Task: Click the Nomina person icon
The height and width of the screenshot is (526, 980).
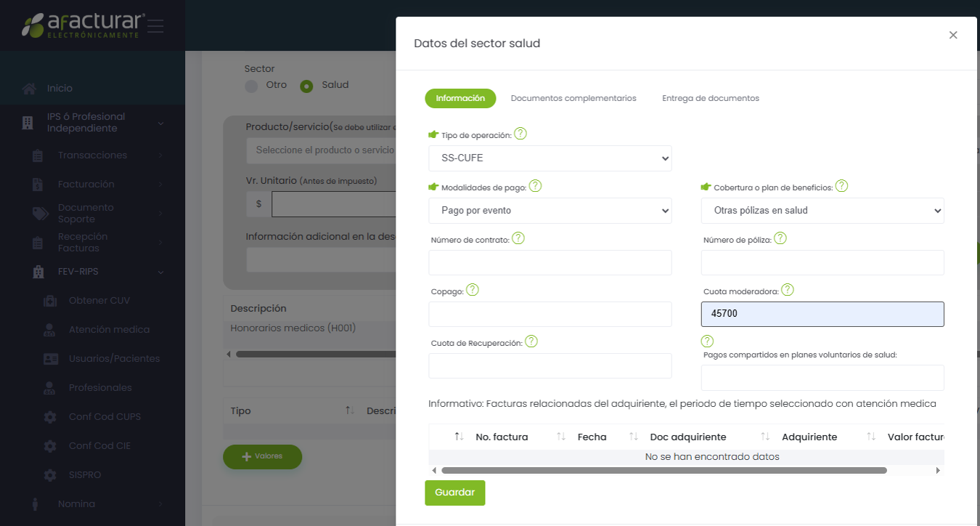Action: click(35, 504)
